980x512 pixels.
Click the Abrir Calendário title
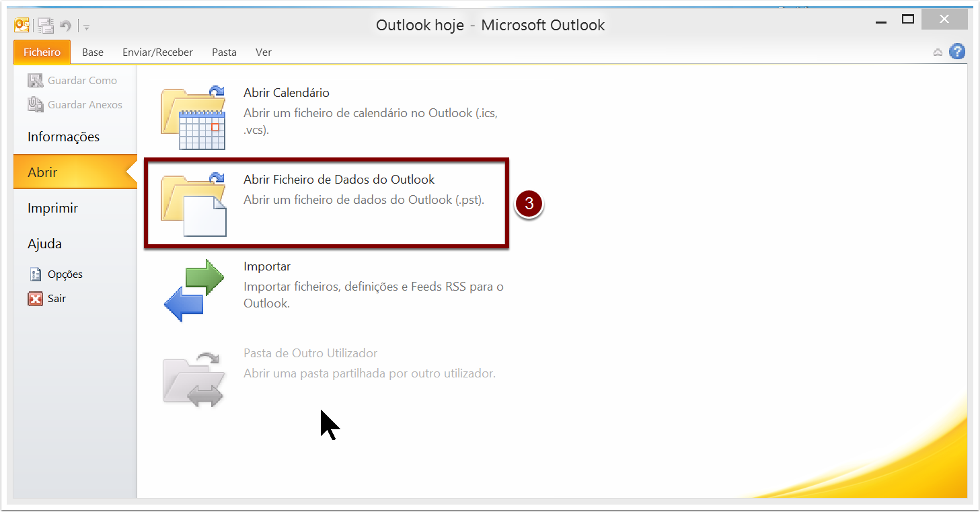point(287,93)
